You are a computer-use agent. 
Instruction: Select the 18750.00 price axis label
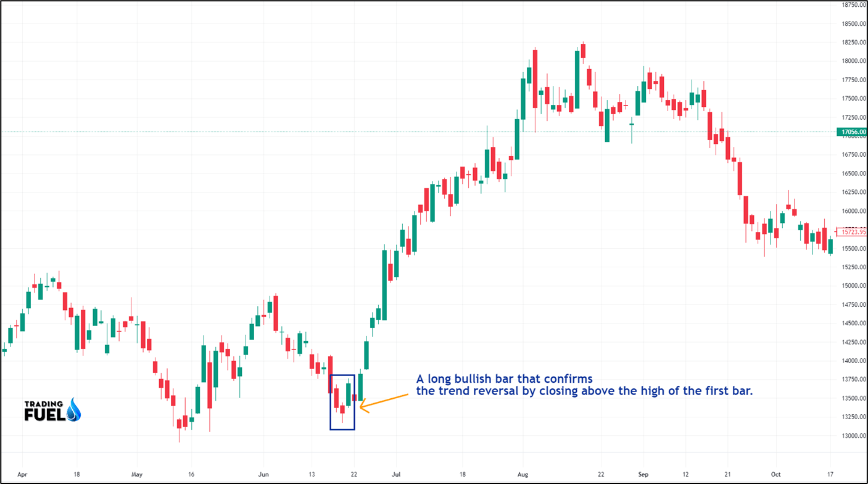click(x=854, y=5)
